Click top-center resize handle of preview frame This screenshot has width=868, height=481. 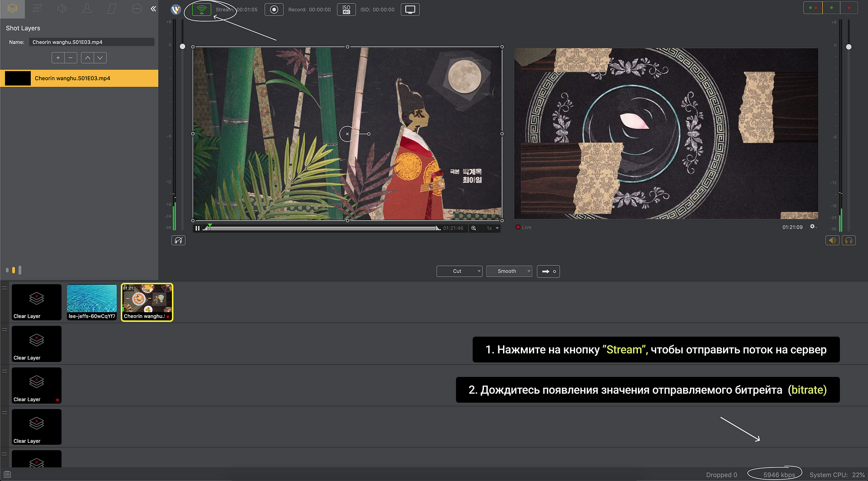tap(347, 46)
